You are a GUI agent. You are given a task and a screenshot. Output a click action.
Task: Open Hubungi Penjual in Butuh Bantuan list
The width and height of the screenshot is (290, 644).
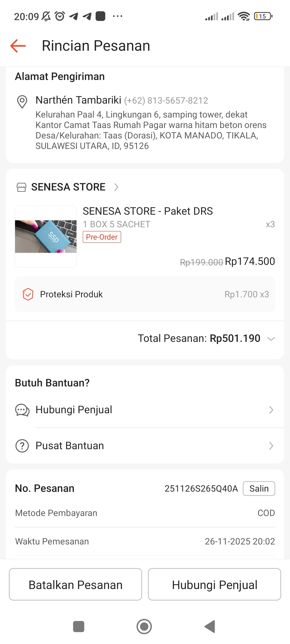coord(74,410)
